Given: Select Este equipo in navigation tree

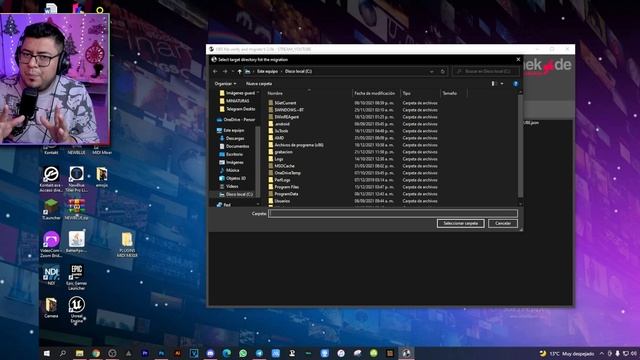Looking at the screenshot, I should (x=230, y=130).
